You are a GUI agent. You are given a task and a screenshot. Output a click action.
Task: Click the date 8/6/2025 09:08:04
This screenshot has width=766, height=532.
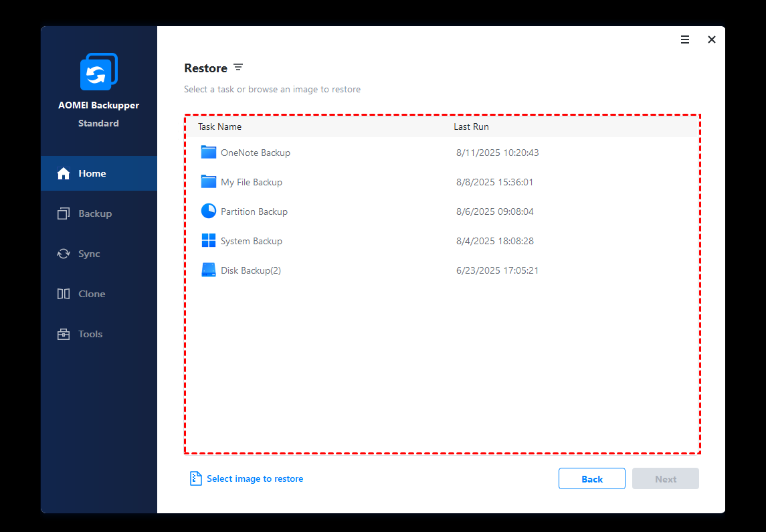(495, 211)
